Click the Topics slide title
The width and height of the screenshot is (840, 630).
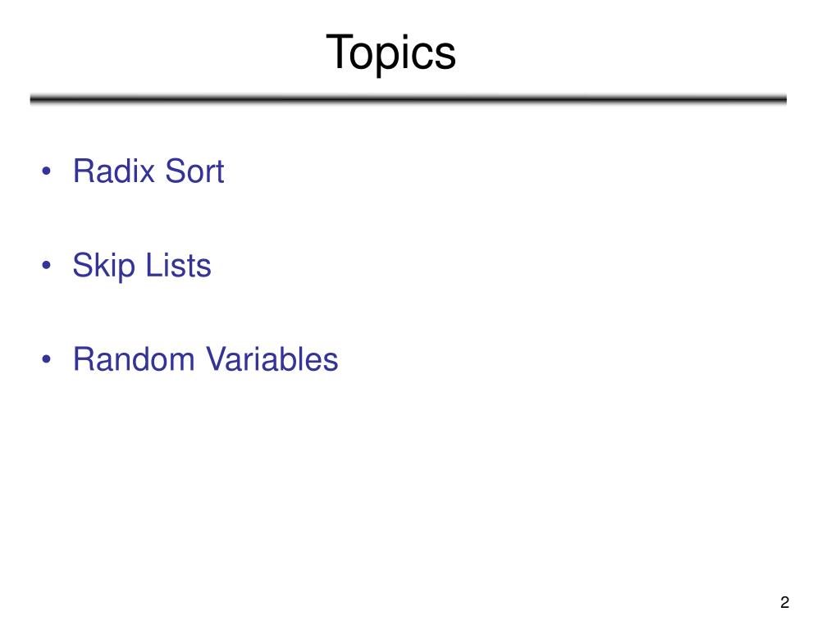(x=390, y=52)
